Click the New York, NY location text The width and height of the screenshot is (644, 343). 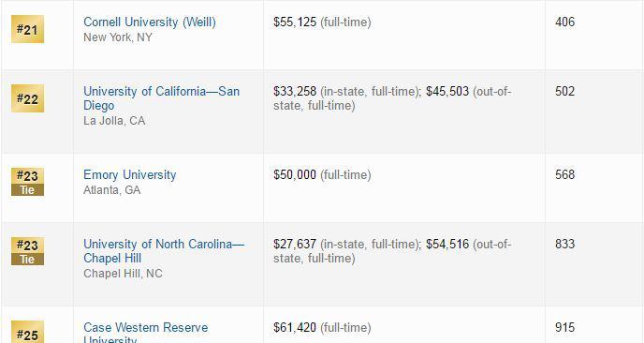pyautogui.click(x=118, y=37)
